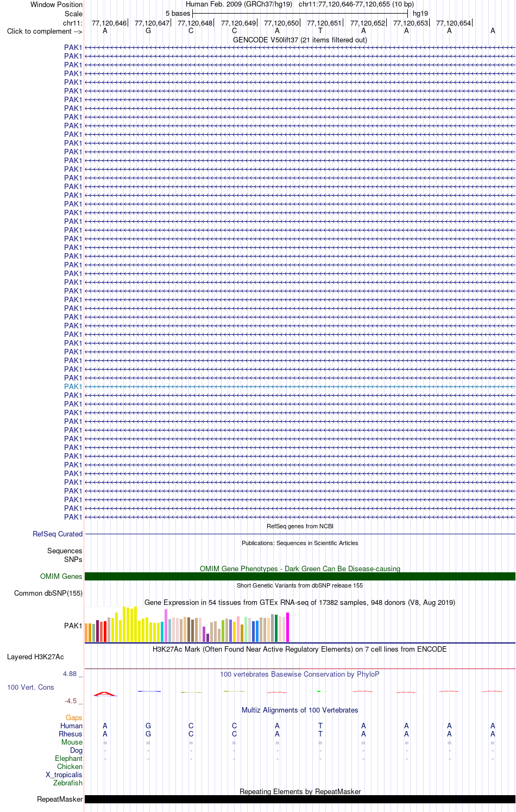Image resolution: width=516 pixels, height=812 pixels.
Task: Open the GENCODE V50lift37 track title
Action: click(x=300, y=40)
